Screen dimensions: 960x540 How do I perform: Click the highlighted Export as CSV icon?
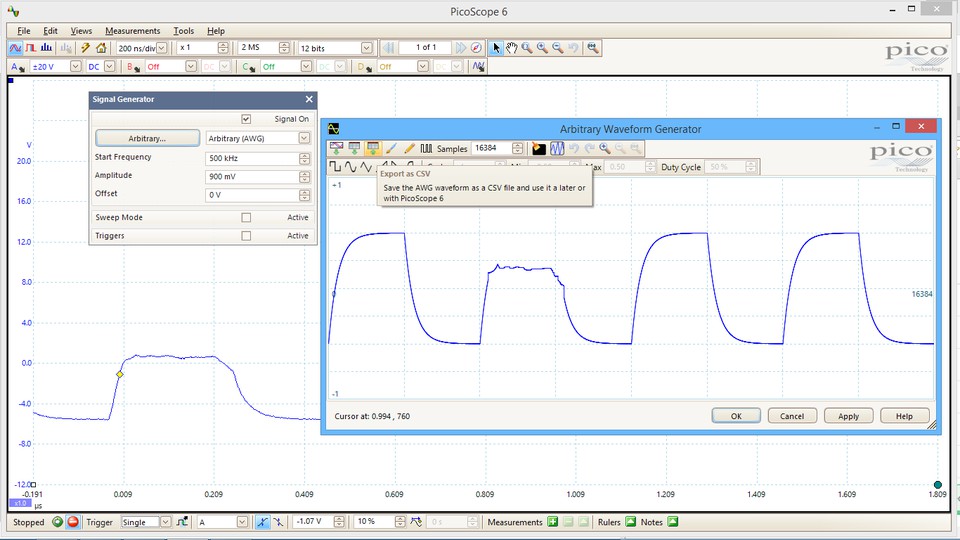[x=372, y=148]
